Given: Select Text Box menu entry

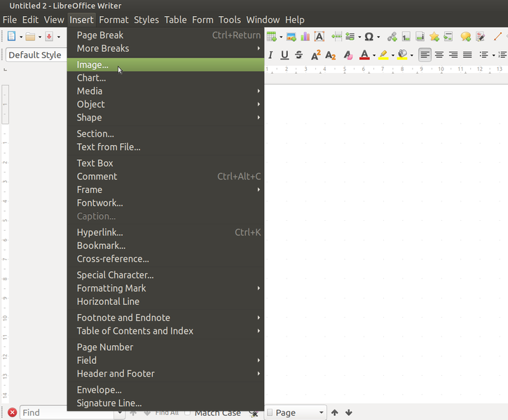Looking at the screenshot, I should pos(165,163).
